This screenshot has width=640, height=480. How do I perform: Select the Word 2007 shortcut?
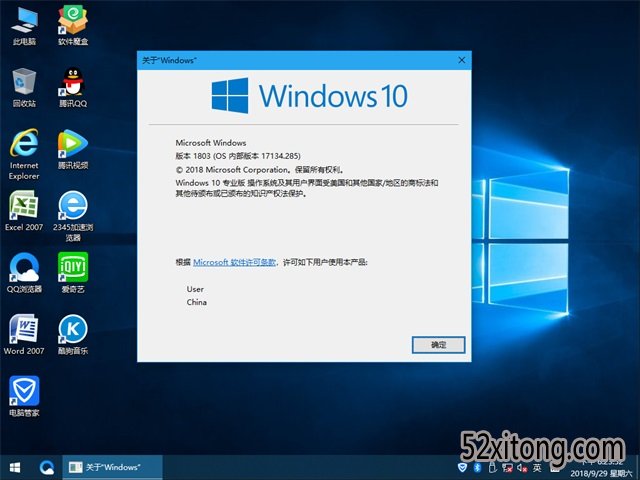(24, 335)
